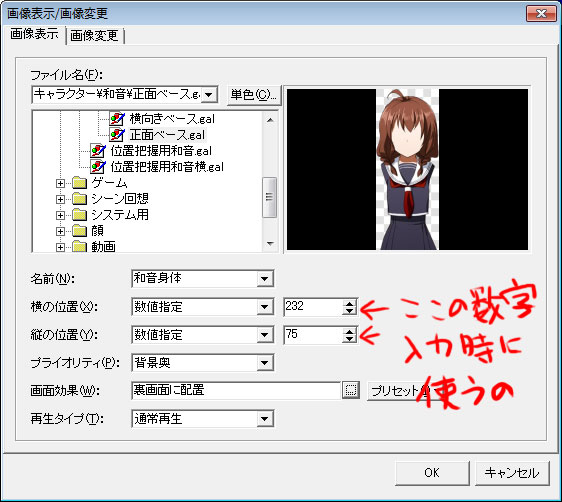Open the プライオリティ dropdown showing 背景奥

click(x=265, y=363)
